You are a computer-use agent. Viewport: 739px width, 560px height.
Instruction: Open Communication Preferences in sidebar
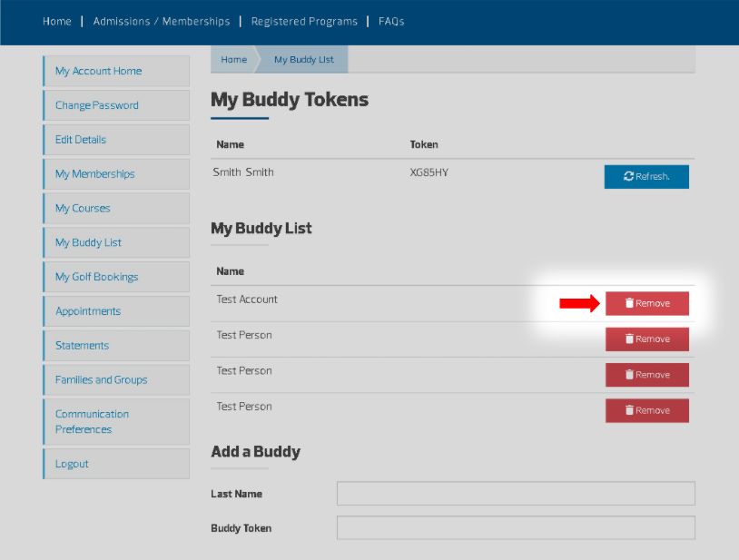[x=92, y=421]
